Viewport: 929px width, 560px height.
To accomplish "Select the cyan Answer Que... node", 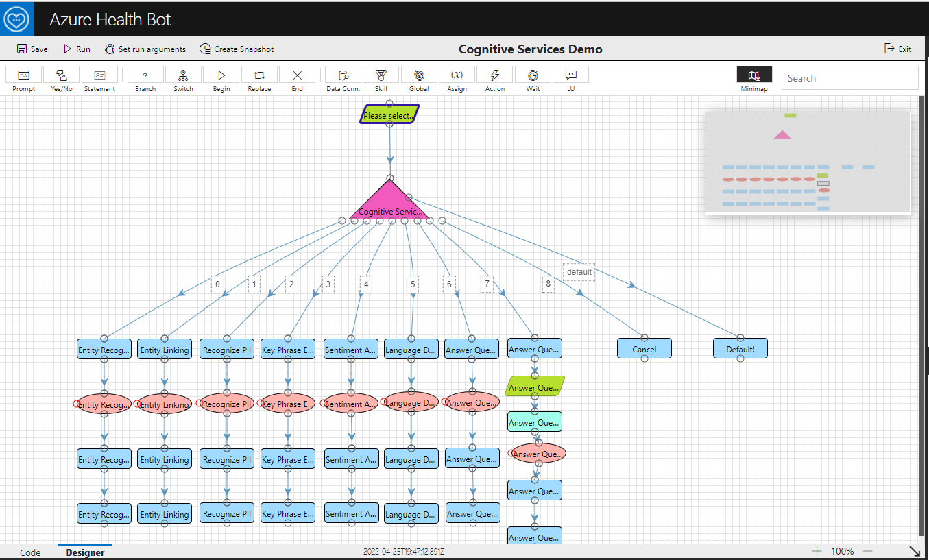I will pyautogui.click(x=535, y=422).
